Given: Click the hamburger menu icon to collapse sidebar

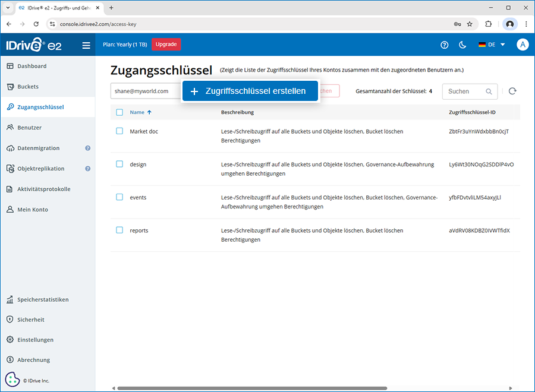Looking at the screenshot, I should [86, 45].
